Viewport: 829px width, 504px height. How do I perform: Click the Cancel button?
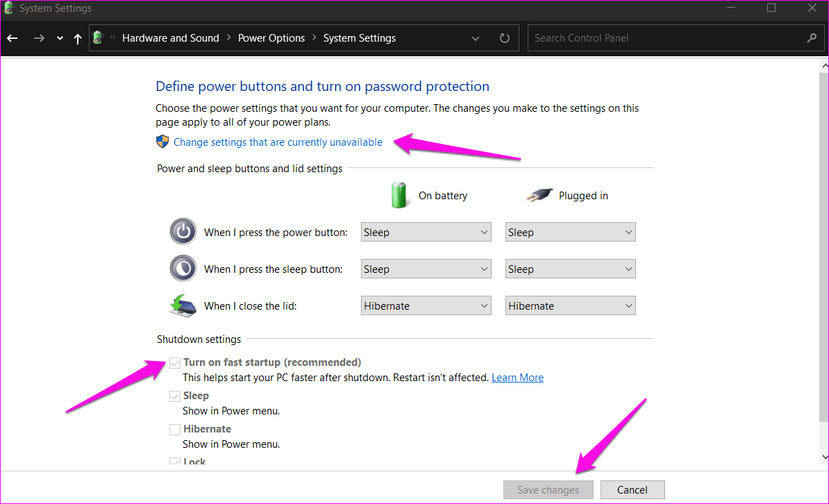point(633,489)
